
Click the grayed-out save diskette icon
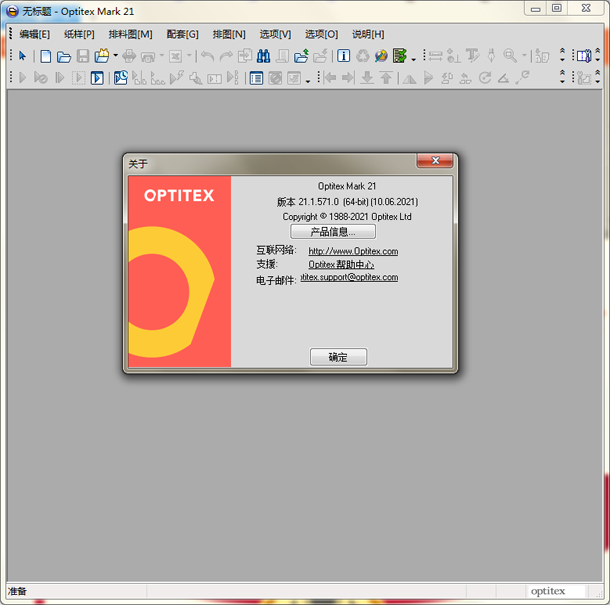click(x=83, y=56)
